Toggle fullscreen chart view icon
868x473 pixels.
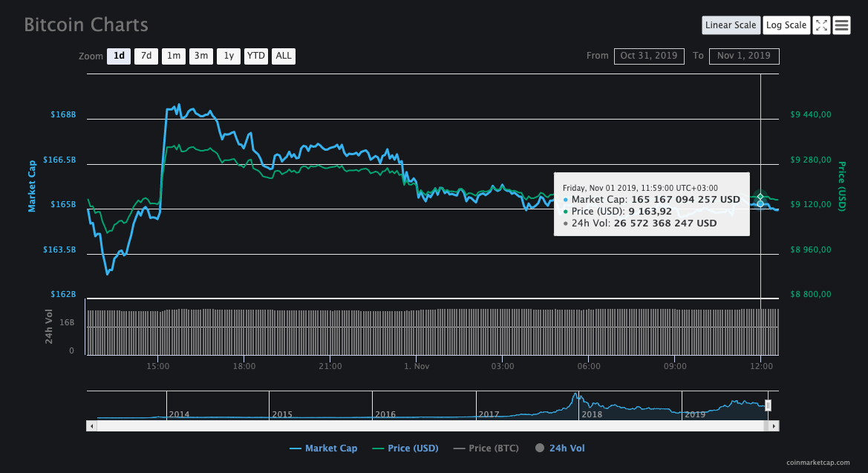(x=821, y=25)
